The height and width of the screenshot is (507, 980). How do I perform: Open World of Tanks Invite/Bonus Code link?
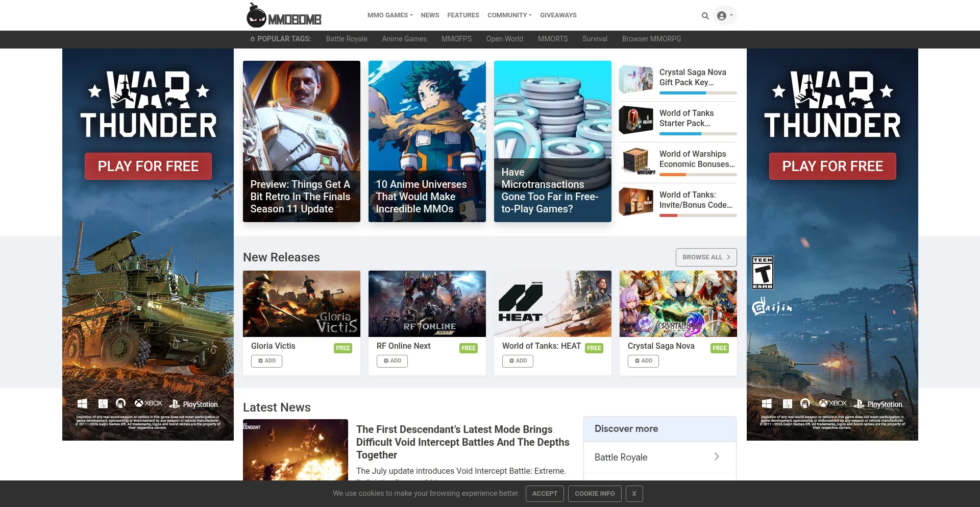[696, 200]
